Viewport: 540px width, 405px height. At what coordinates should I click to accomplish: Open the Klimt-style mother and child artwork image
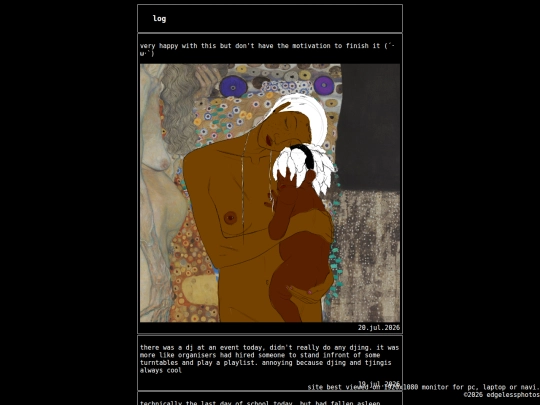tap(270, 193)
